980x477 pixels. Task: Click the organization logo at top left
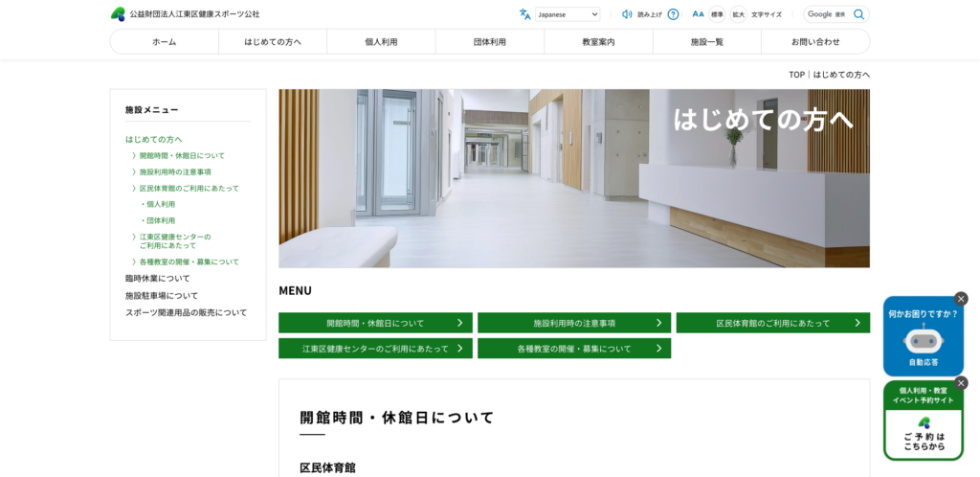point(185,13)
